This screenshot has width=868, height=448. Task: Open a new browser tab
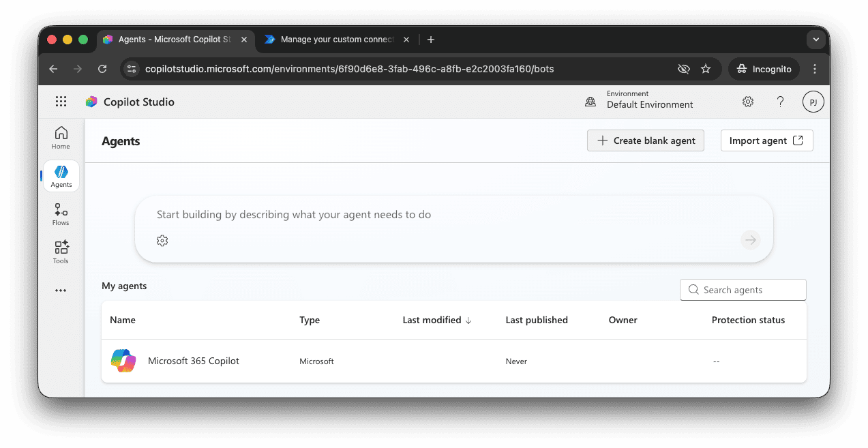click(x=431, y=40)
